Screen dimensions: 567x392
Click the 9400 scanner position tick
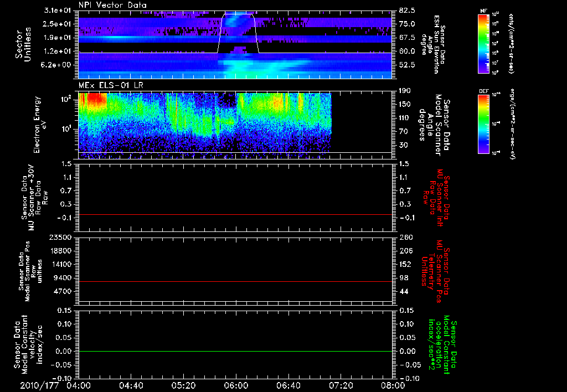(62, 278)
